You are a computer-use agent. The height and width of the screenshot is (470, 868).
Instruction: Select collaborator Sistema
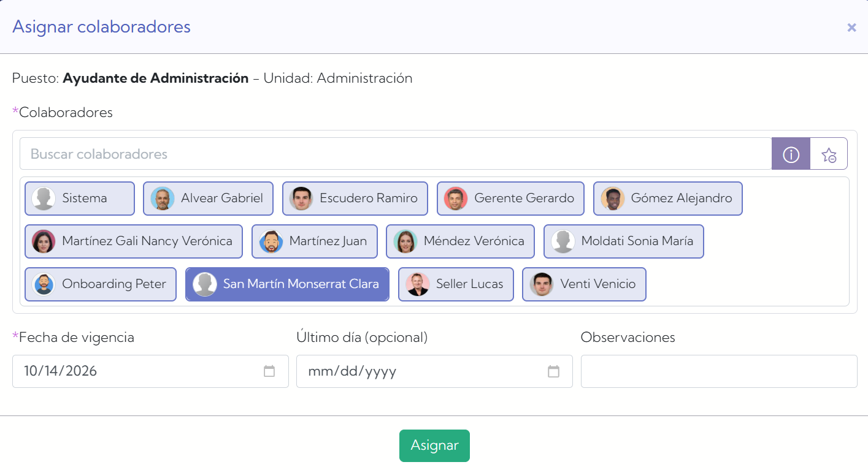point(80,199)
